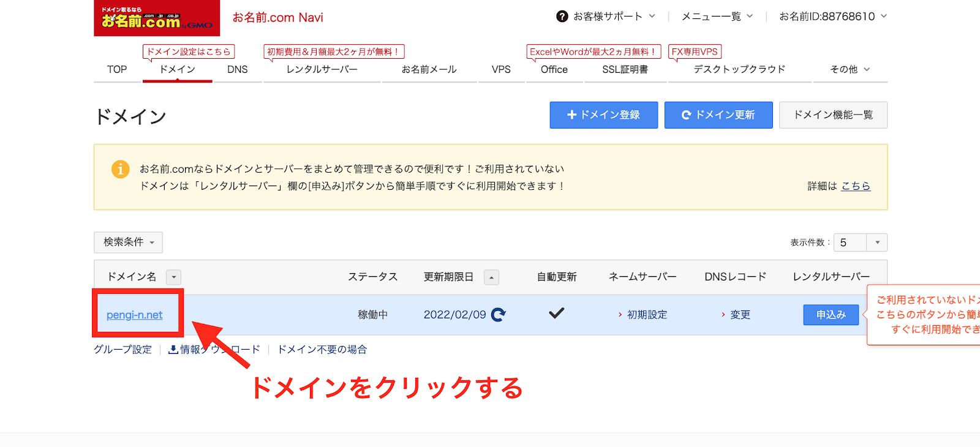Click the 変更 DNS record link
This screenshot has height=447, width=980.
(740, 315)
